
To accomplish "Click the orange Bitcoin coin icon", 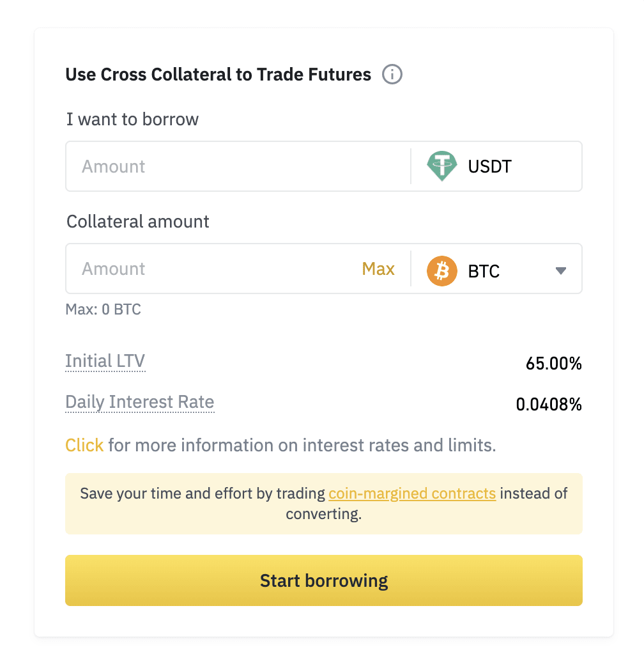I will tap(442, 270).
